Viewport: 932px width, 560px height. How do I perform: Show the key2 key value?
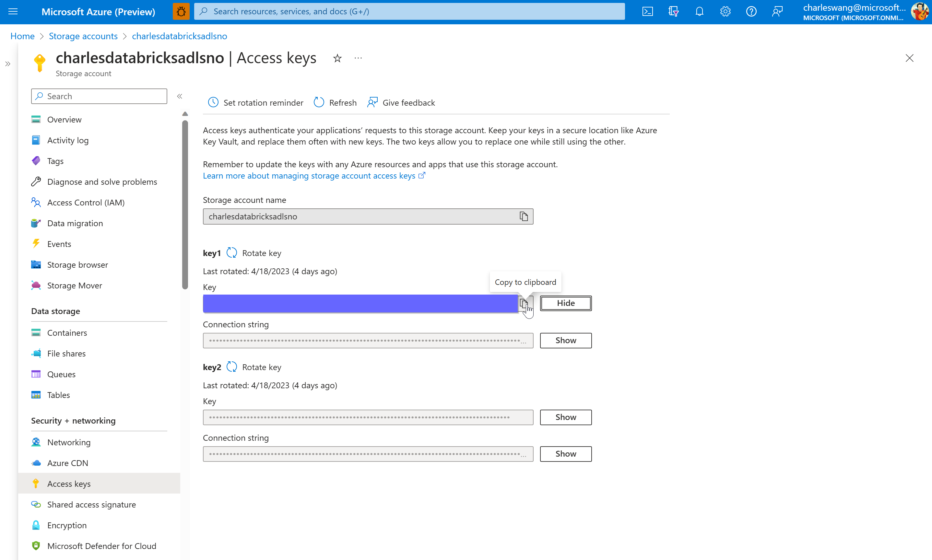[565, 417]
